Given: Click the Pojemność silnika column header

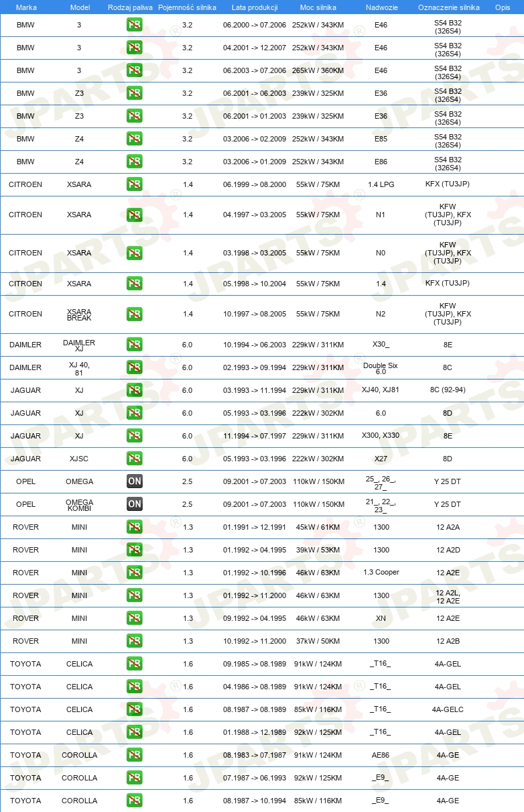Looking at the screenshot, I should pos(188,7).
